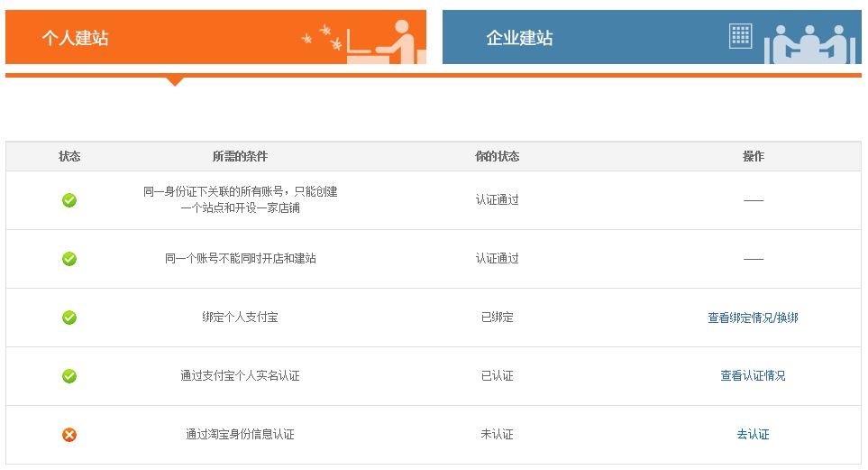The height and width of the screenshot is (470, 868).
Task: Open the 查看认证情况 link
Action: coord(753,376)
